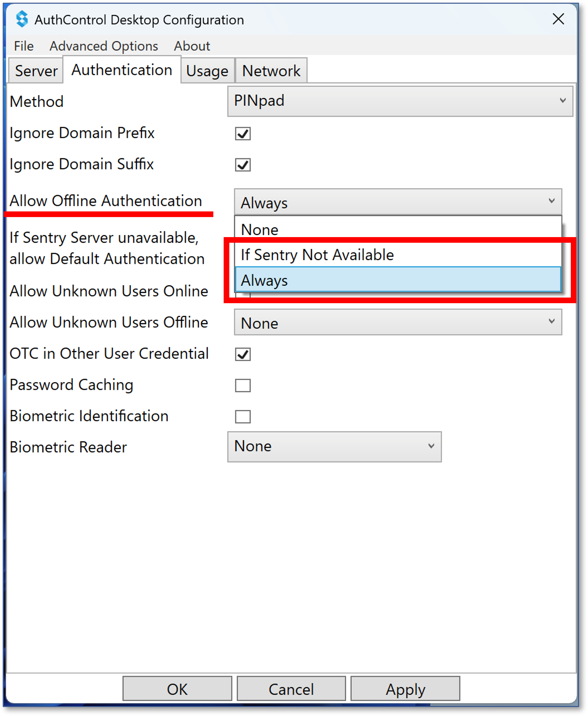
Task: Click the Cancel button
Action: [291, 689]
